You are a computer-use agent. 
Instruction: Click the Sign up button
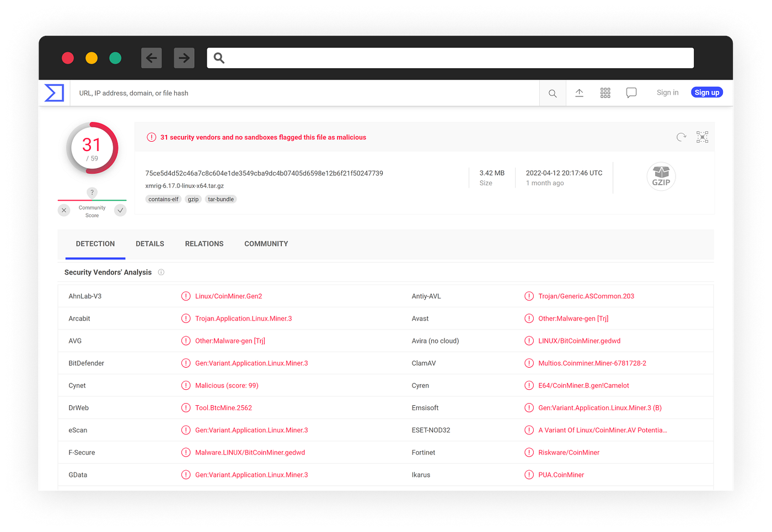707,93
